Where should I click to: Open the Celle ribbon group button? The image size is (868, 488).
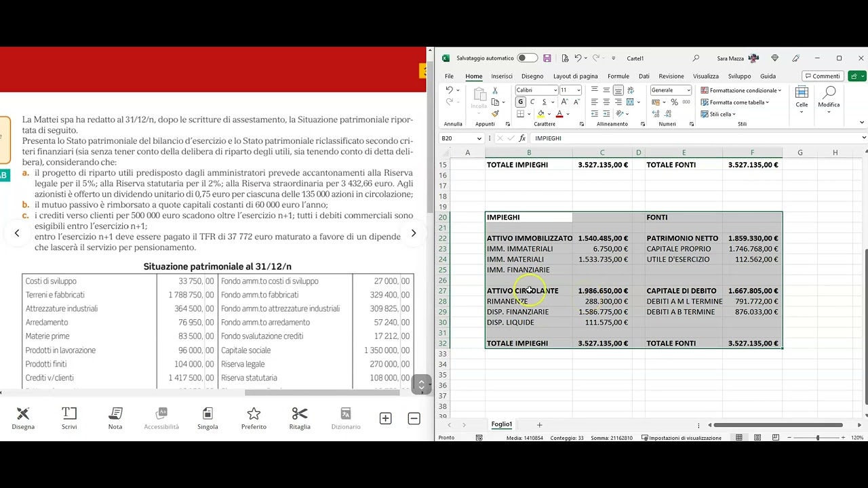pyautogui.click(x=802, y=100)
